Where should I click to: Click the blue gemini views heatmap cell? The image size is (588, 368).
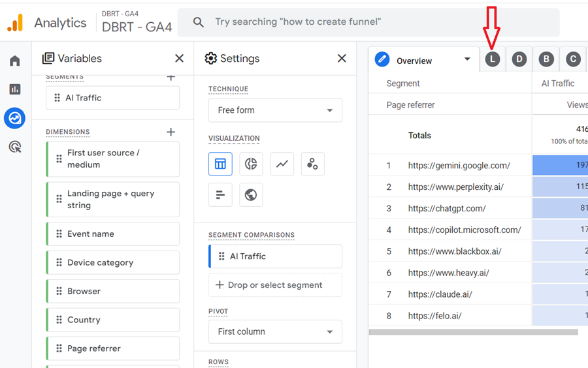point(561,165)
